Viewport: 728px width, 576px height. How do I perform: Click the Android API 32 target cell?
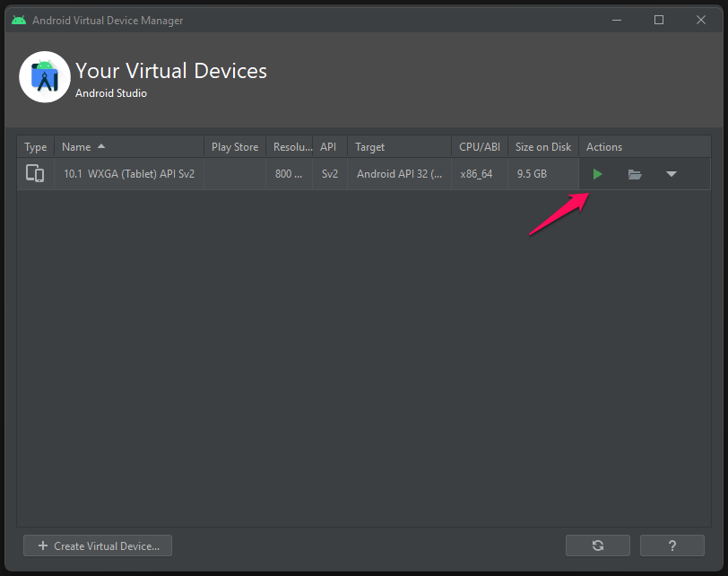point(399,174)
